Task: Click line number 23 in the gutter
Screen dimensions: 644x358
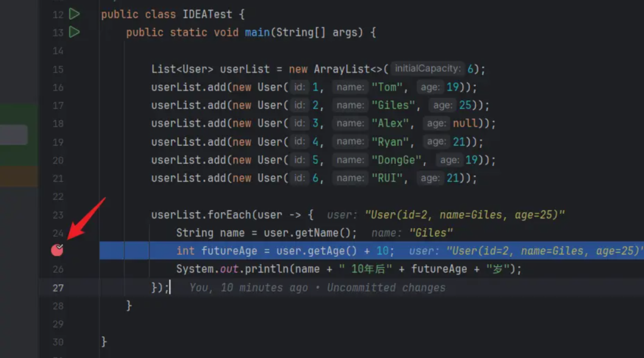Action: (x=58, y=215)
